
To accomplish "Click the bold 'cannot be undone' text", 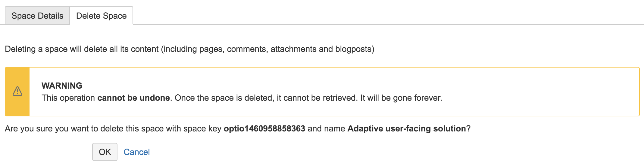I will (x=133, y=98).
